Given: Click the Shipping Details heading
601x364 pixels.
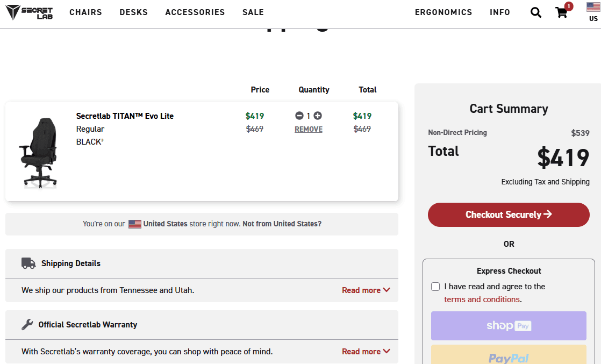Looking at the screenshot, I should coord(71,263).
